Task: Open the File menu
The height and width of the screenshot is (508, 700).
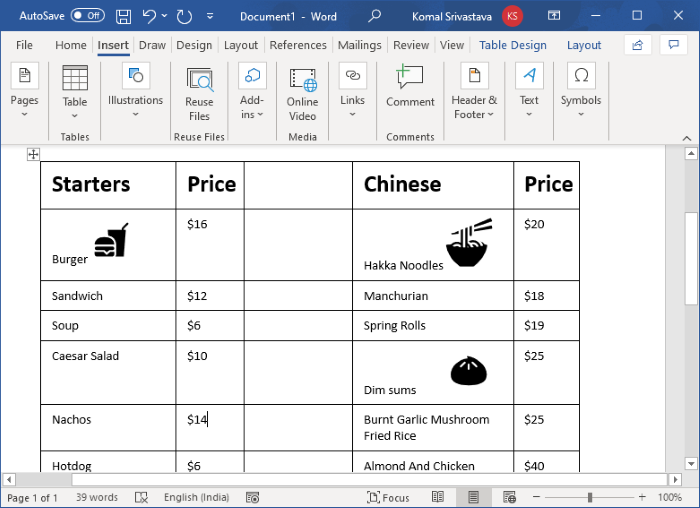Action: pos(24,45)
